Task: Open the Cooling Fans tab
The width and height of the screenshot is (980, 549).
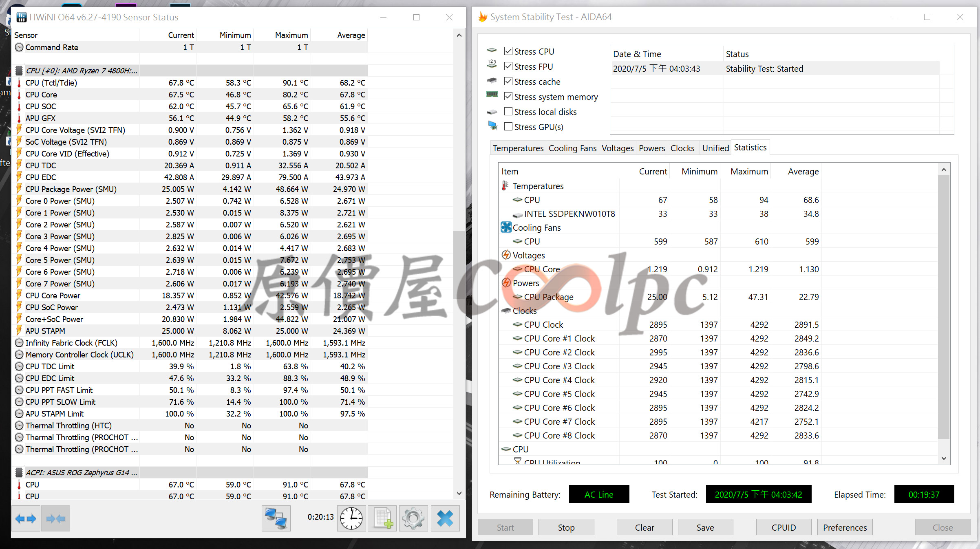Action: coord(572,148)
